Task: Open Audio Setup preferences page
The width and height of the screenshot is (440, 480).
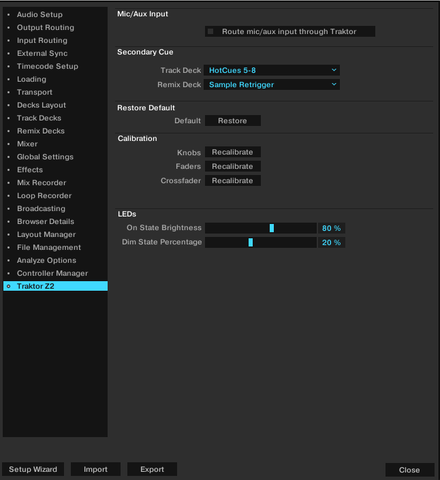Action: (x=40, y=15)
